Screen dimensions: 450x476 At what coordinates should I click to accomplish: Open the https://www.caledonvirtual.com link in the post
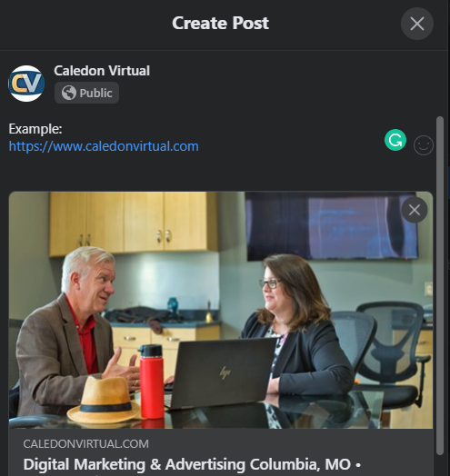pyautogui.click(x=104, y=146)
